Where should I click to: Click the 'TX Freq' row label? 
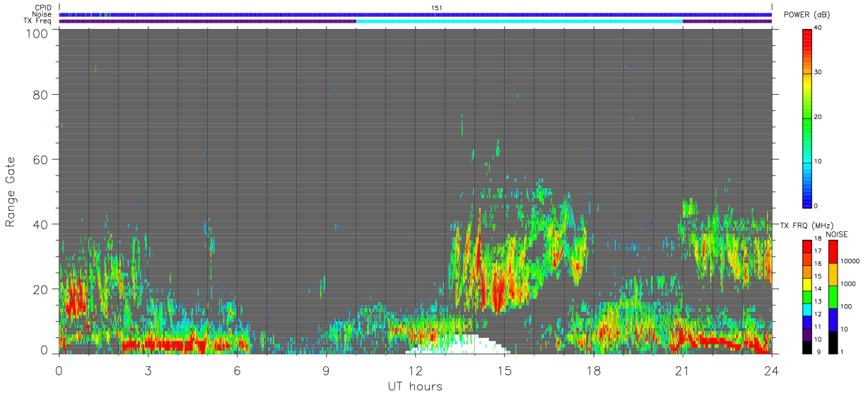(37, 21)
